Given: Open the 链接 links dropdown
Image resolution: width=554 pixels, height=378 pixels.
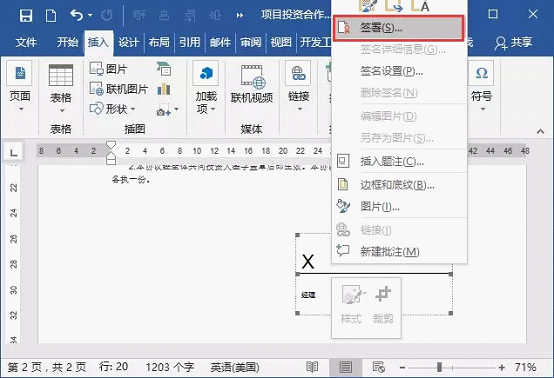Looking at the screenshot, I should (x=299, y=87).
